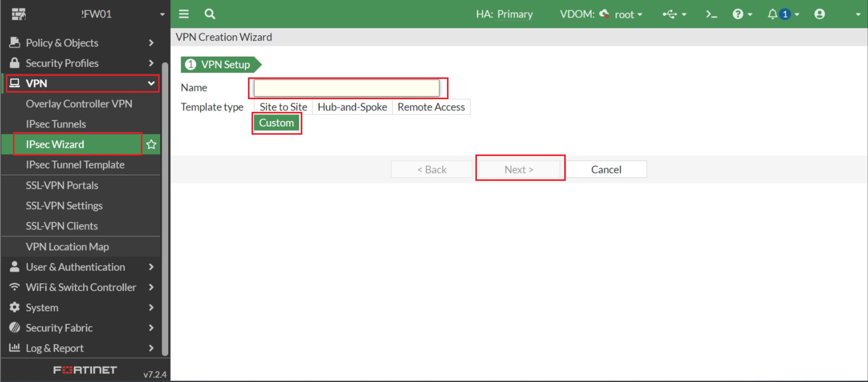Select Site to Site template type
Viewport: 868px width, 382px height.
pos(283,107)
